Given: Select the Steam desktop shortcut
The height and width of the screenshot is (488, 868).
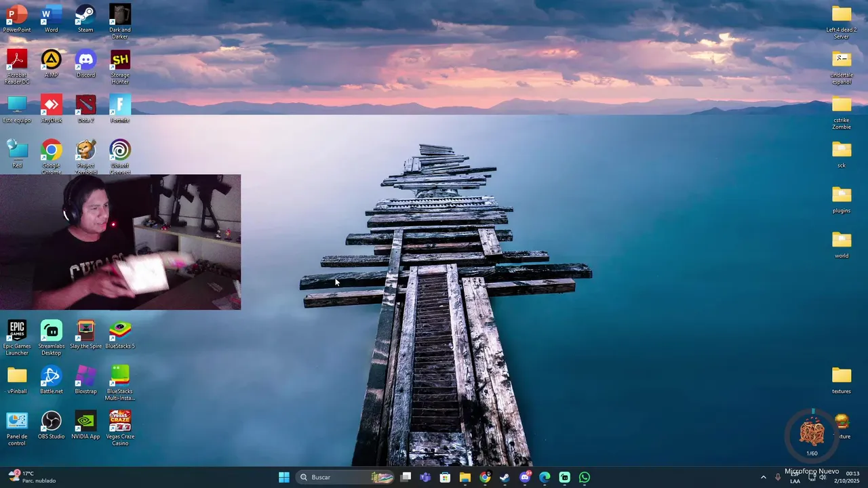Looking at the screenshot, I should tap(85, 18).
